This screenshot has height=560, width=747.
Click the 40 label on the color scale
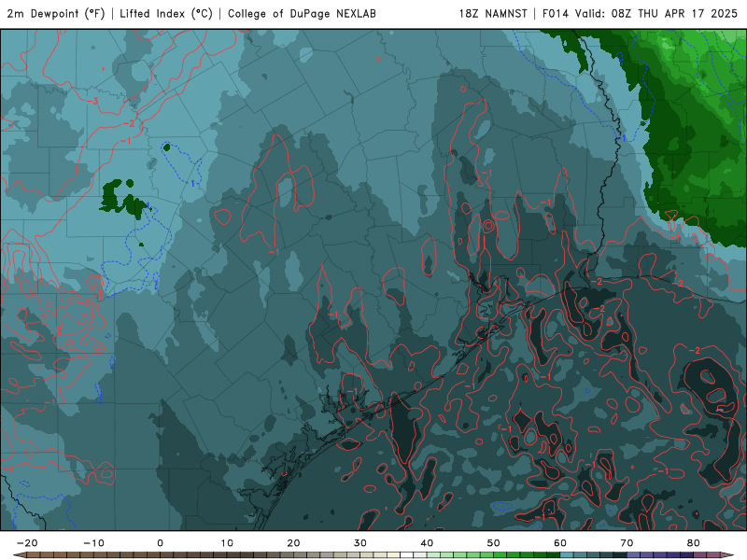pos(427,543)
